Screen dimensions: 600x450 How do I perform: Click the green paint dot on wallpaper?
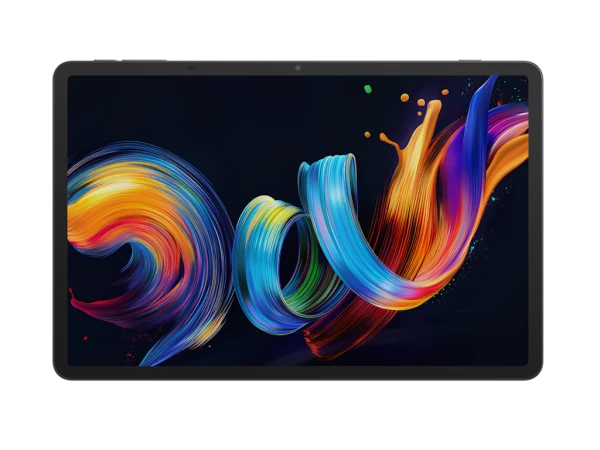(367, 89)
